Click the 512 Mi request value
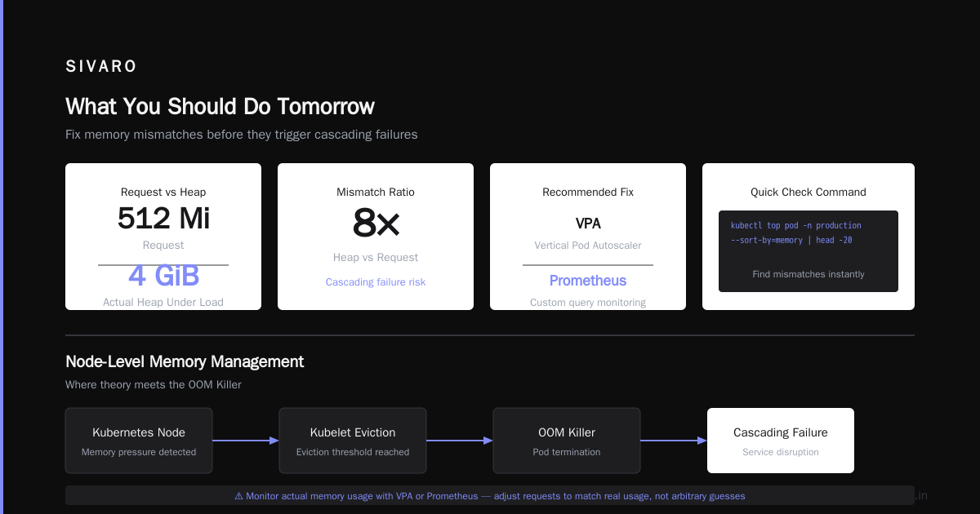980x514 pixels. 163,219
